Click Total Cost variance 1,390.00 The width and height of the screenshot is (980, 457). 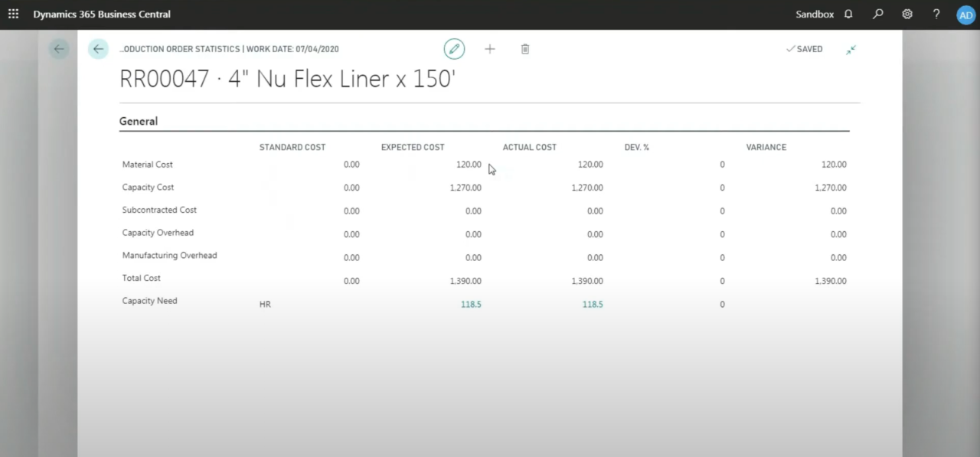point(831,281)
